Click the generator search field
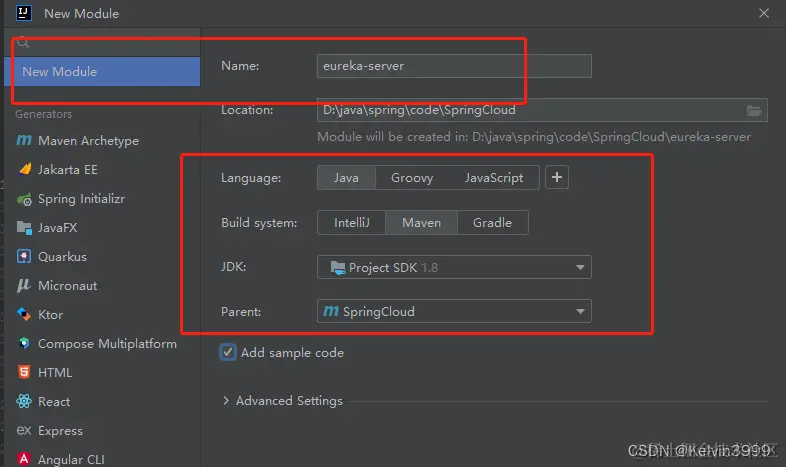The height and width of the screenshot is (467, 786). [x=102, y=43]
